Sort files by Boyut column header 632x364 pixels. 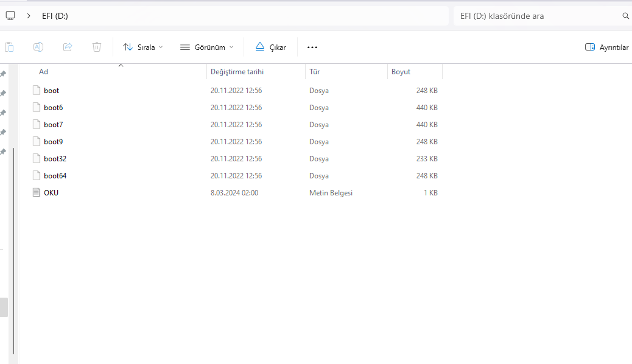[x=401, y=72]
